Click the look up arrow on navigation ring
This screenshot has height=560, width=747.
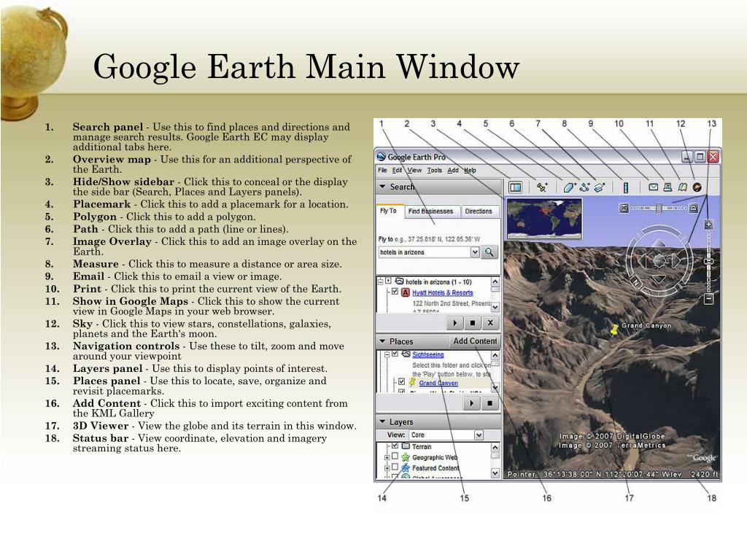(659, 244)
